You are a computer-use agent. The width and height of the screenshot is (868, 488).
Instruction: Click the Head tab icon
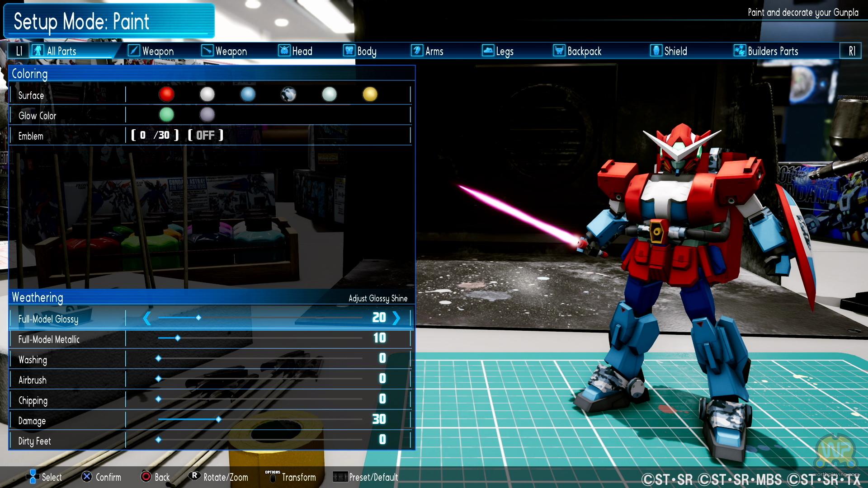tap(284, 51)
